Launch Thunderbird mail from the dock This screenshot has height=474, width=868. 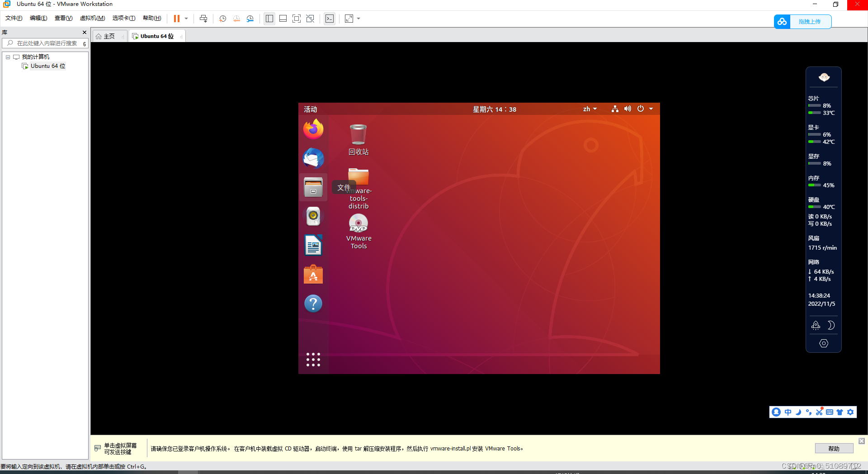pyautogui.click(x=313, y=158)
